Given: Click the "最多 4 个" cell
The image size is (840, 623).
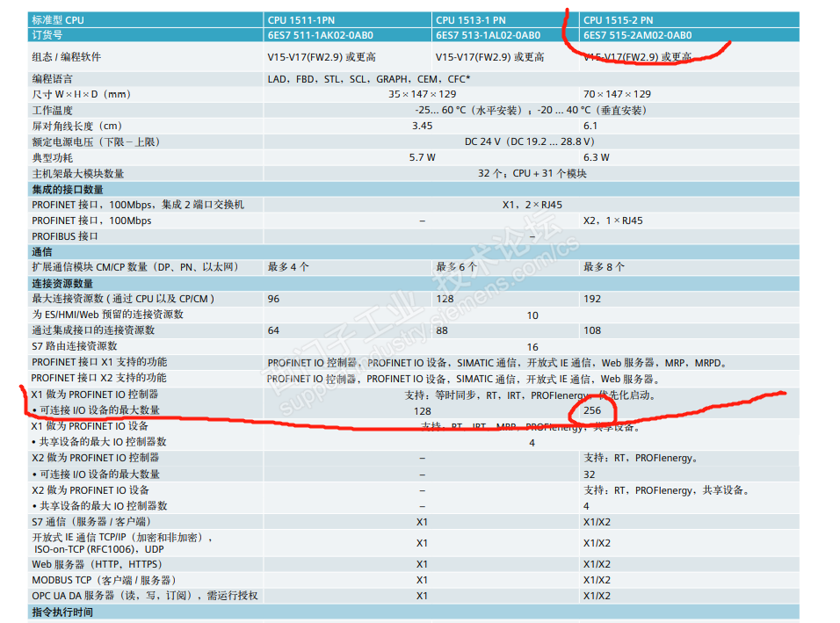Looking at the screenshot, I should pyautogui.click(x=288, y=267).
